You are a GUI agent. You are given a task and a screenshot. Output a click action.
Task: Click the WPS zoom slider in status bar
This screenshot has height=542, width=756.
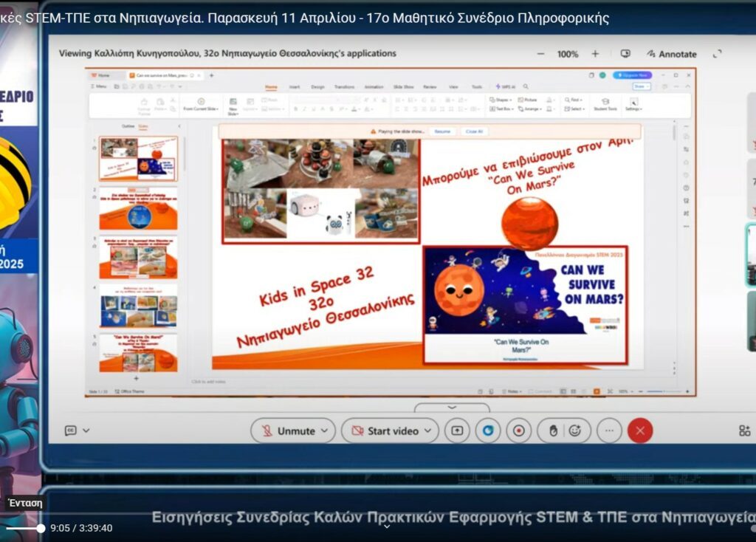tap(664, 391)
